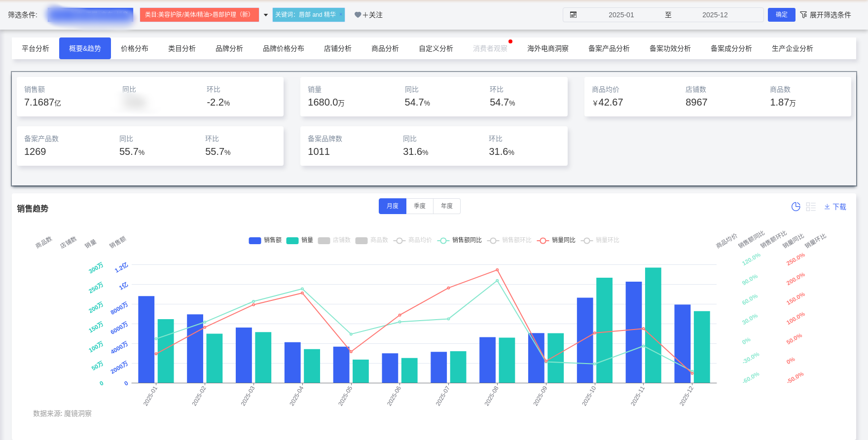Hide the 销量同比 line series
This screenshot has height=440, width=868.
click(556, 240)
